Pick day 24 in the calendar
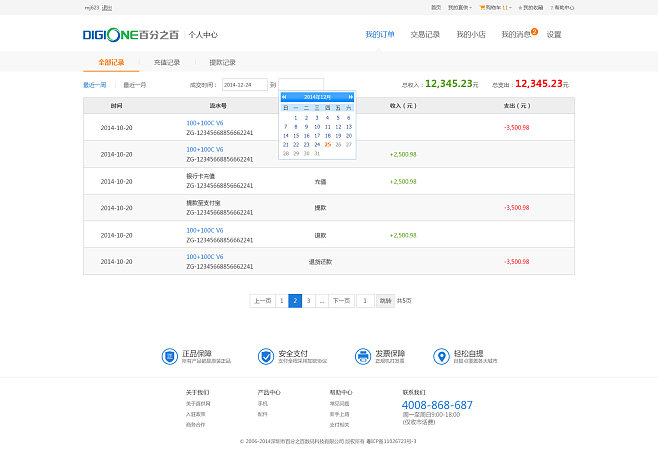The height and width of the screenshot is (461, 658). (x=317, y=144)
